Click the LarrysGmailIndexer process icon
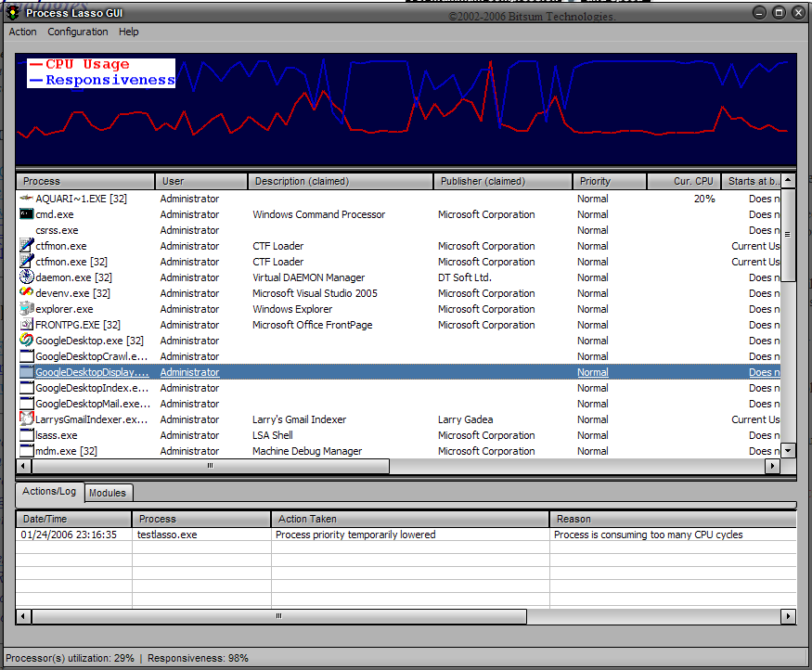Image resolution: width=812 pixels, height=670 pixels. point(27,419)
